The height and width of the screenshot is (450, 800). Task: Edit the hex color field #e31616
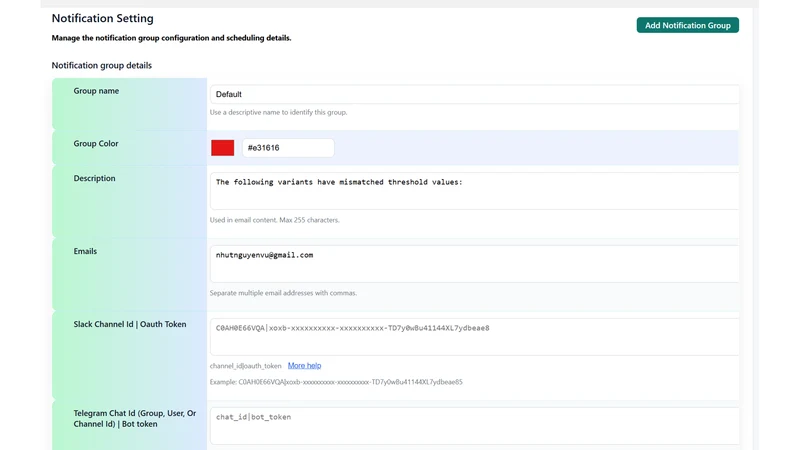[x=288, y=148]
